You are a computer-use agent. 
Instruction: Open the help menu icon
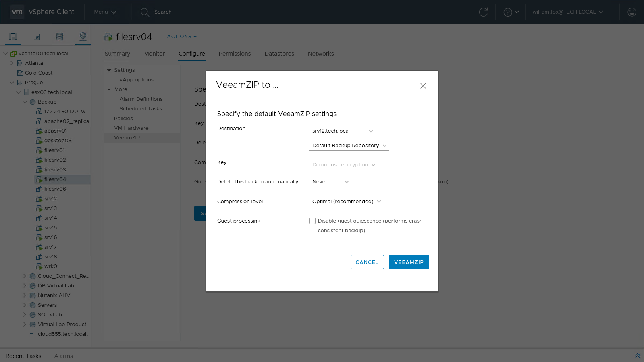508,12
